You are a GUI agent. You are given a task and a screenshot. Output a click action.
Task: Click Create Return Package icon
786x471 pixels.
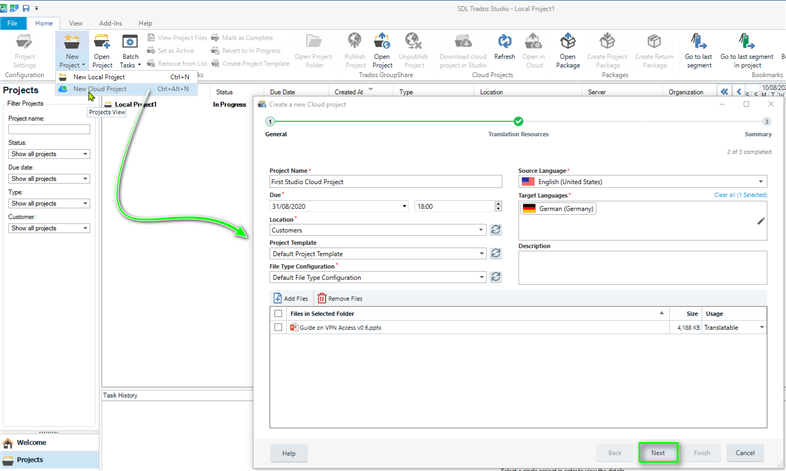[x=654, y=51]
